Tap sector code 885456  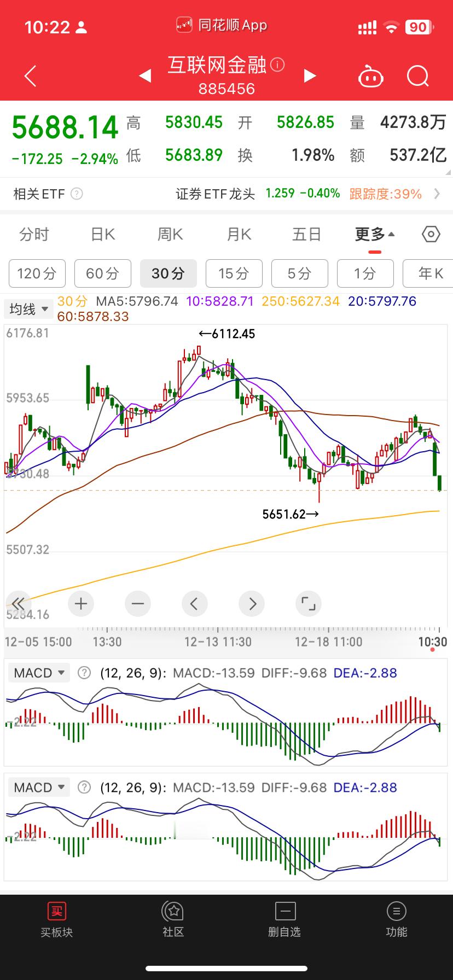[226, 89]
